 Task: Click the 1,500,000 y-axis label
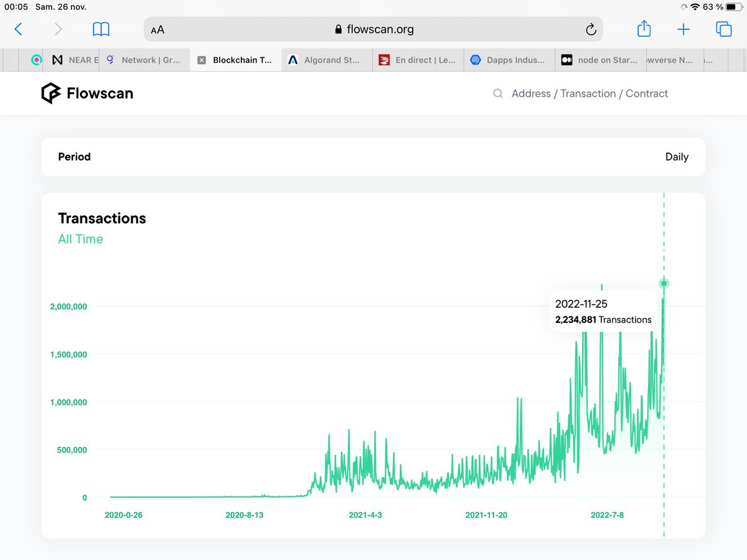pyautogui.click(x=68, y=355)
